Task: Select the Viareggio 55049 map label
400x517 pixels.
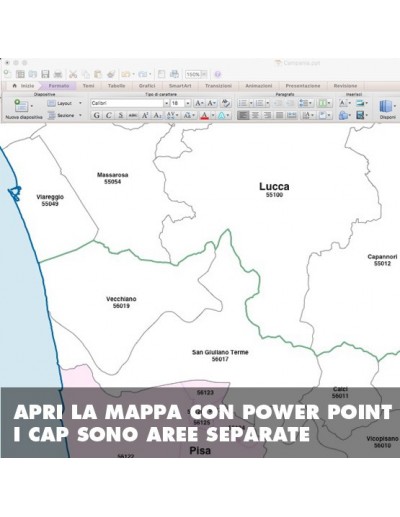Action: 50,200
